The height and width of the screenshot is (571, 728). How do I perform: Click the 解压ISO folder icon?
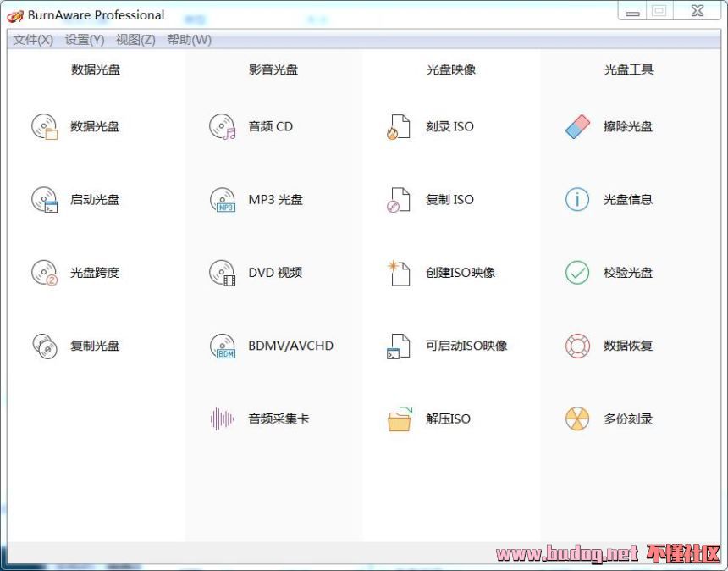[400, 419]
